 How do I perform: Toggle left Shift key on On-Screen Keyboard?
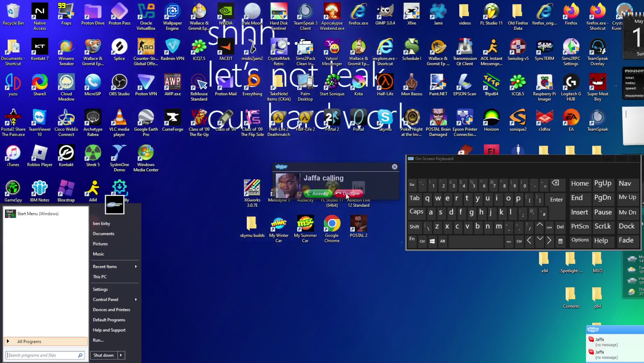tap(414, 227)
